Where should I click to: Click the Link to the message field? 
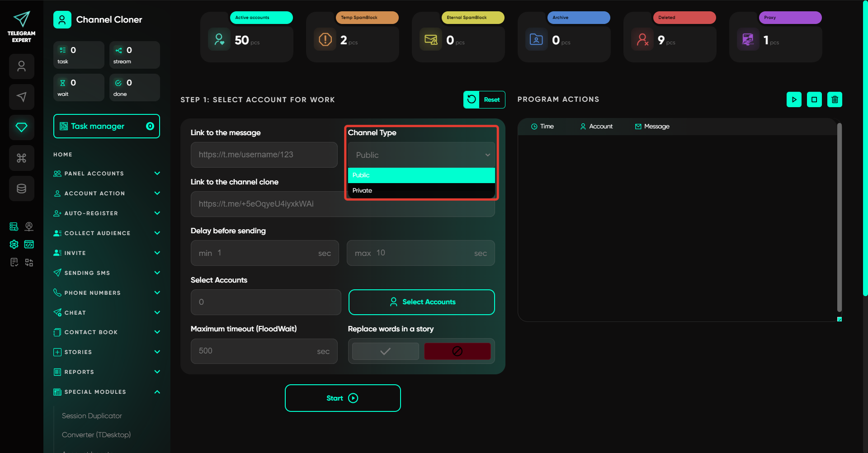pyautogui.click(x=264, y=155)
